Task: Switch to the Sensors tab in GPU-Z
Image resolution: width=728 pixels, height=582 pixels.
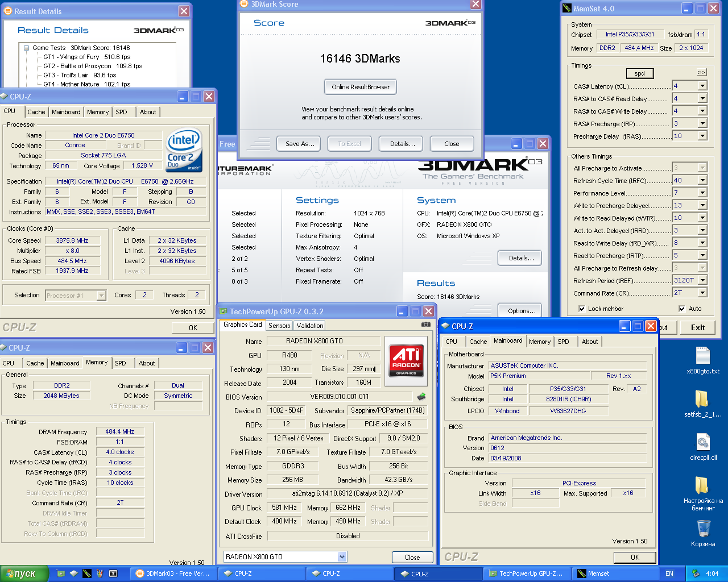Action: point(279,326)
